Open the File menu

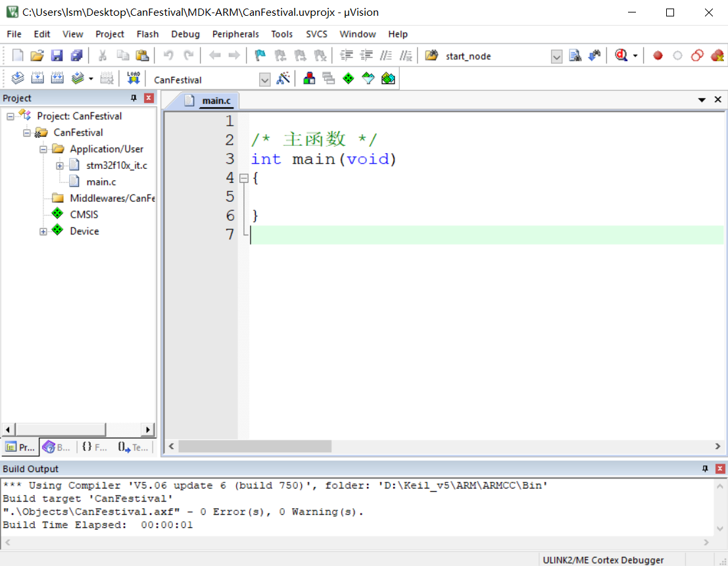tap(14, 34)
